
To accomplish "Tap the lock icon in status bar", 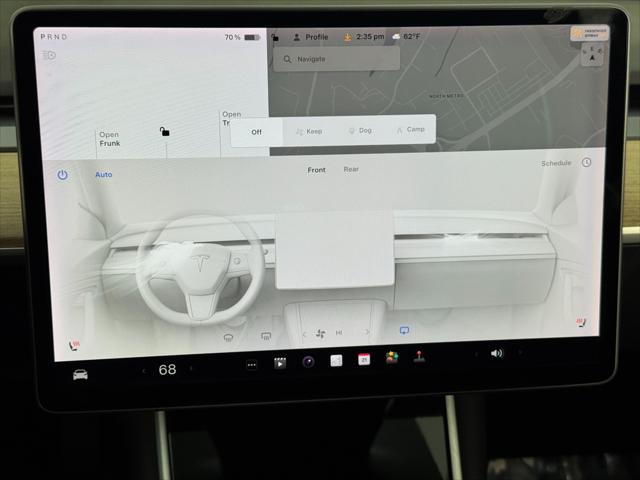I will tap(275, 38).
